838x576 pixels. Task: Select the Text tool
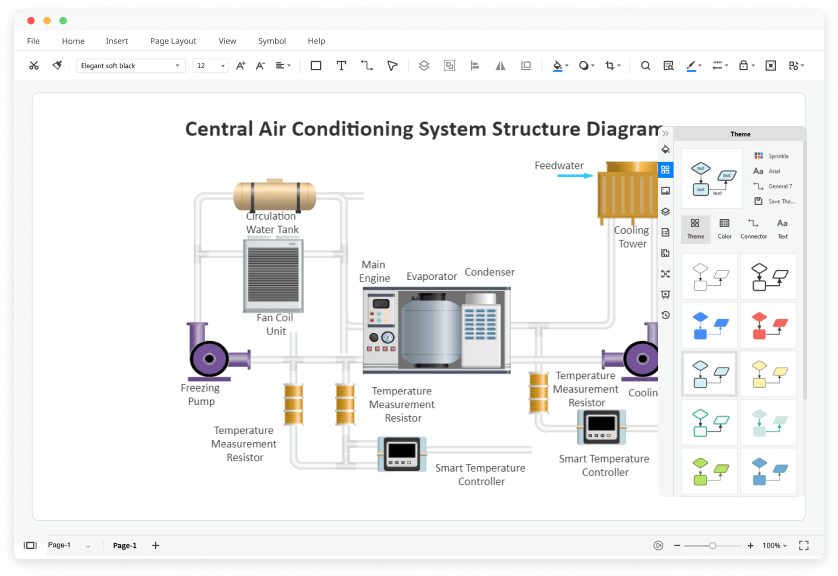(x=341, y=66)
